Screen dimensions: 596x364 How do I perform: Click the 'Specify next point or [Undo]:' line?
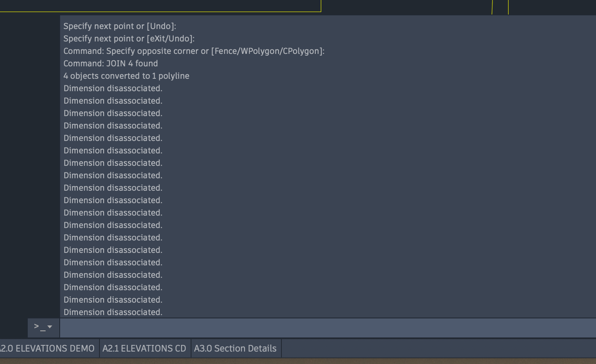[x=120, y=26]
